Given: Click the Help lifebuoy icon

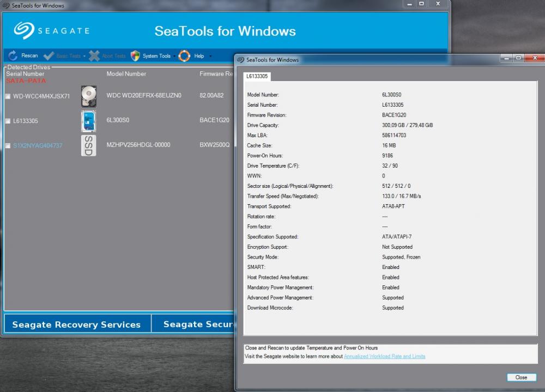Looking at the screenshot, I should (185, 56).
